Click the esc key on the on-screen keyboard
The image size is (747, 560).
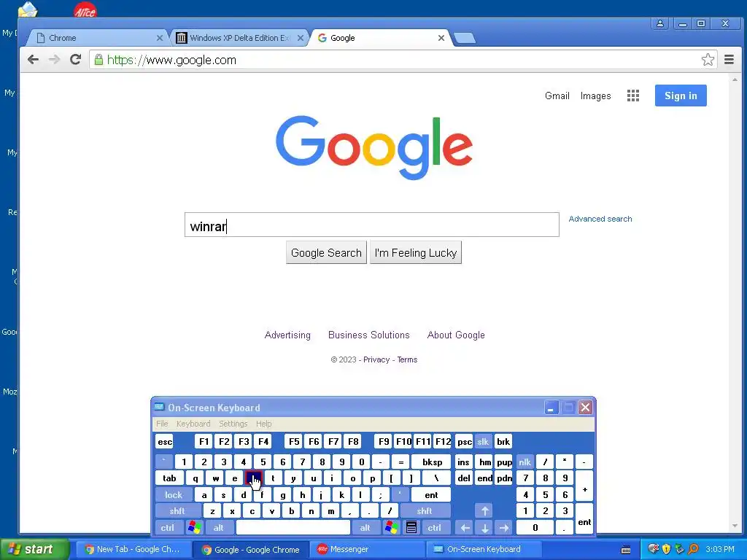coord(165,442)
